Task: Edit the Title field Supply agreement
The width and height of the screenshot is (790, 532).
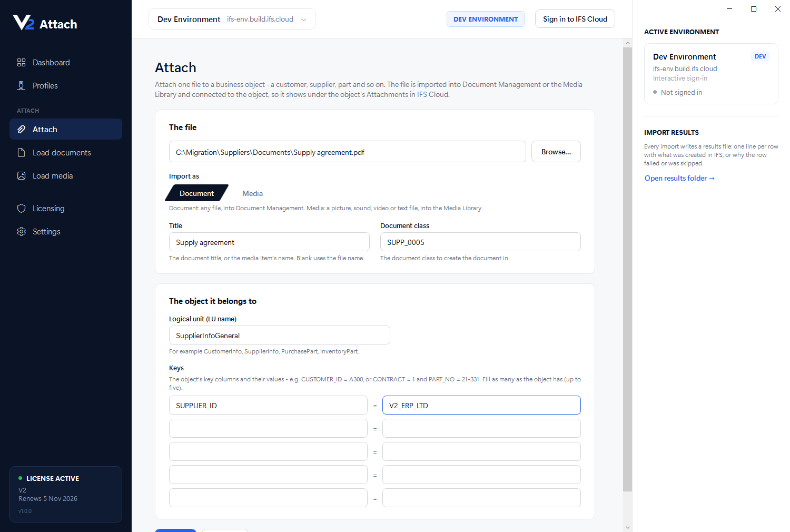Action: tap(269, 242)
